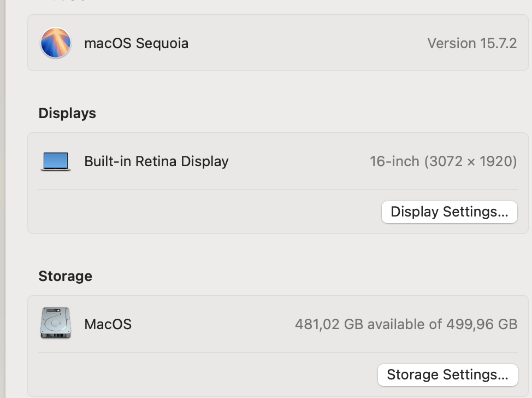Click the laptop icon for Built-in Display
The image size is (532, 398).
coord(56,162)
